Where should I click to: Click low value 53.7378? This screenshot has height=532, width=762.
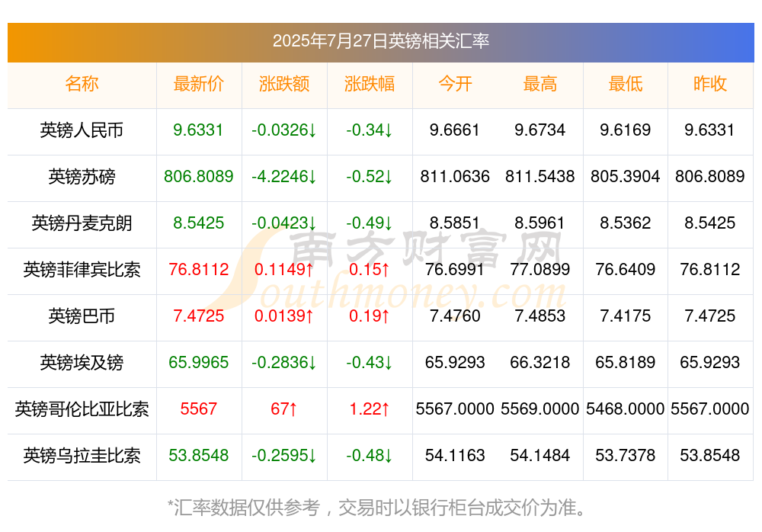click(x=626, y=455)
